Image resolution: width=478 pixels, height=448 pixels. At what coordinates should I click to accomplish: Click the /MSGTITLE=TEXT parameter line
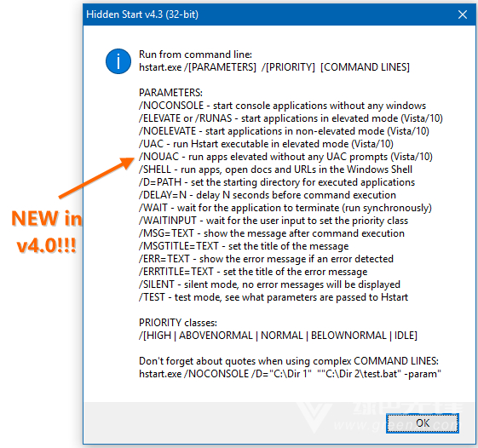244,246
